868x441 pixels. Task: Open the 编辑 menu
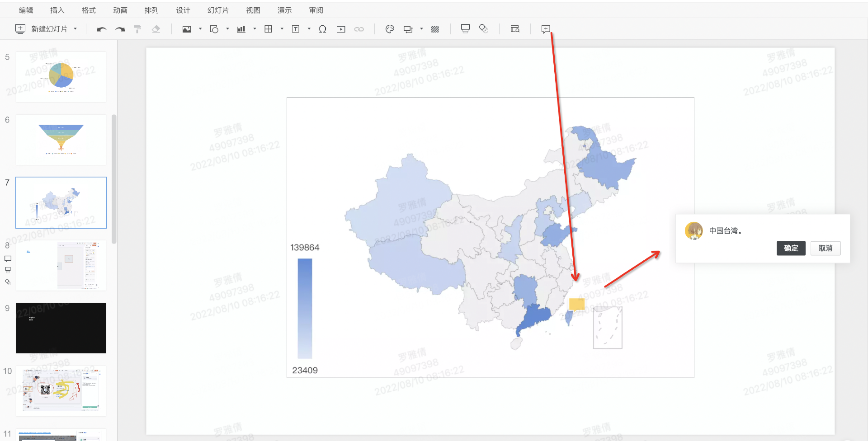[26, 10]
